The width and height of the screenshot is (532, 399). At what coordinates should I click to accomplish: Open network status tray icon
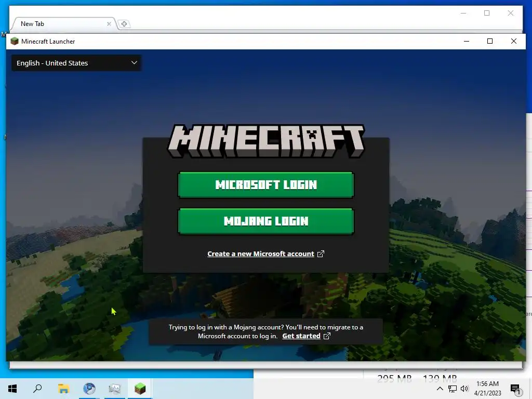click(453, 389)
